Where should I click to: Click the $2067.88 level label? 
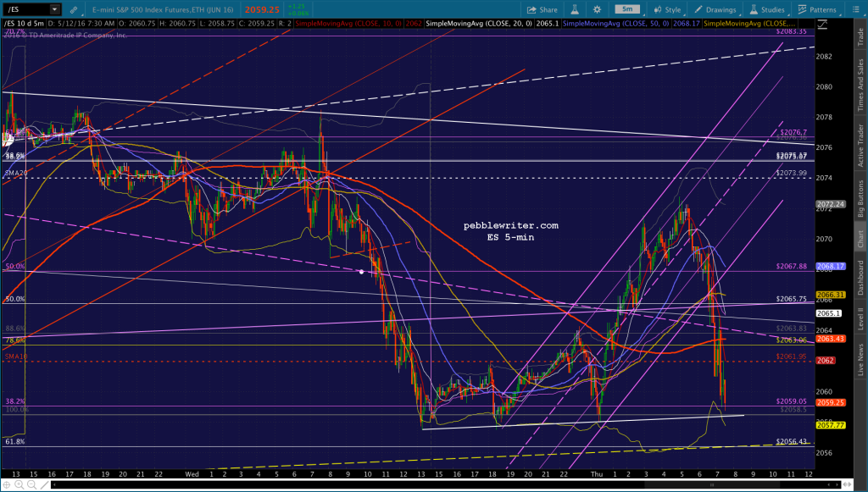click(x=791, y=266)
